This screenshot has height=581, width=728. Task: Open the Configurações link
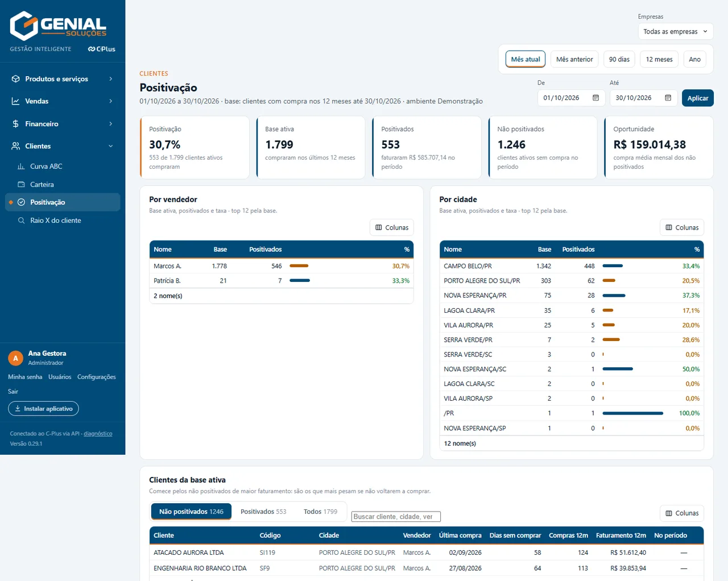97,377
